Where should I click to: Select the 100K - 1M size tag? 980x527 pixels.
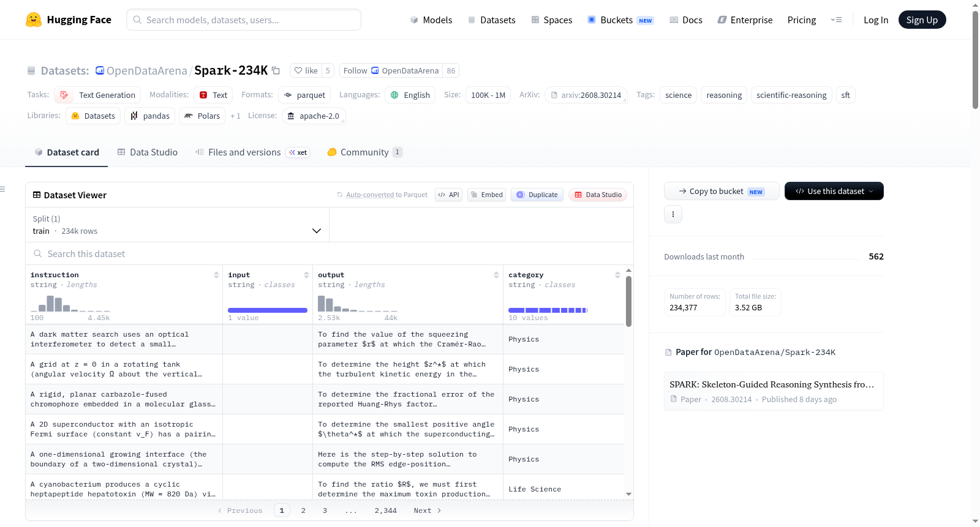(488, 95)
